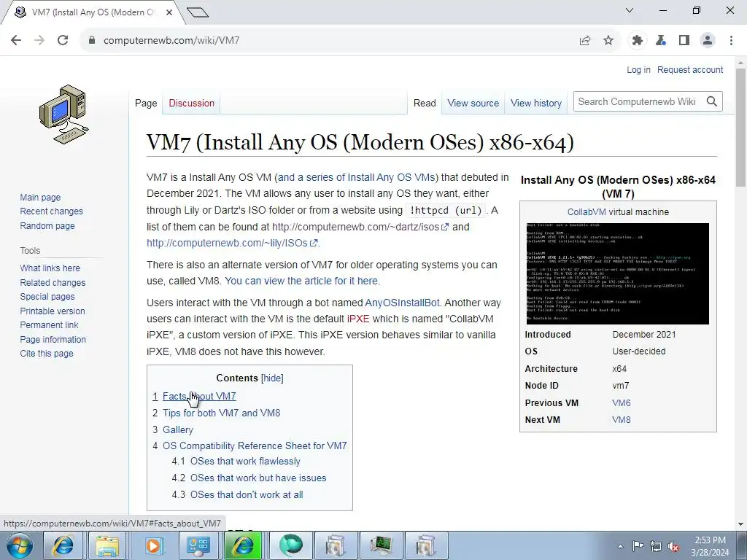
Task: Click the VM screenshot thumbnail in infobox
Action: [617, 274]
